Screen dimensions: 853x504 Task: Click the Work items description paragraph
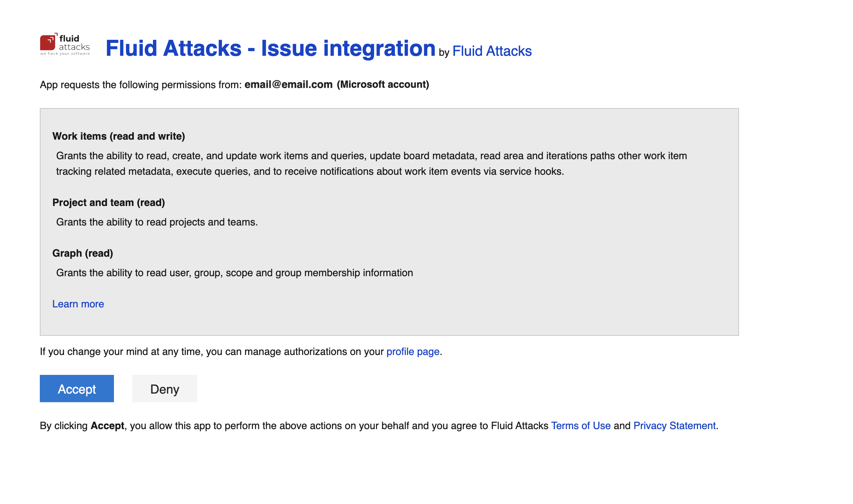pyautogui.click(x=371, y=163)
